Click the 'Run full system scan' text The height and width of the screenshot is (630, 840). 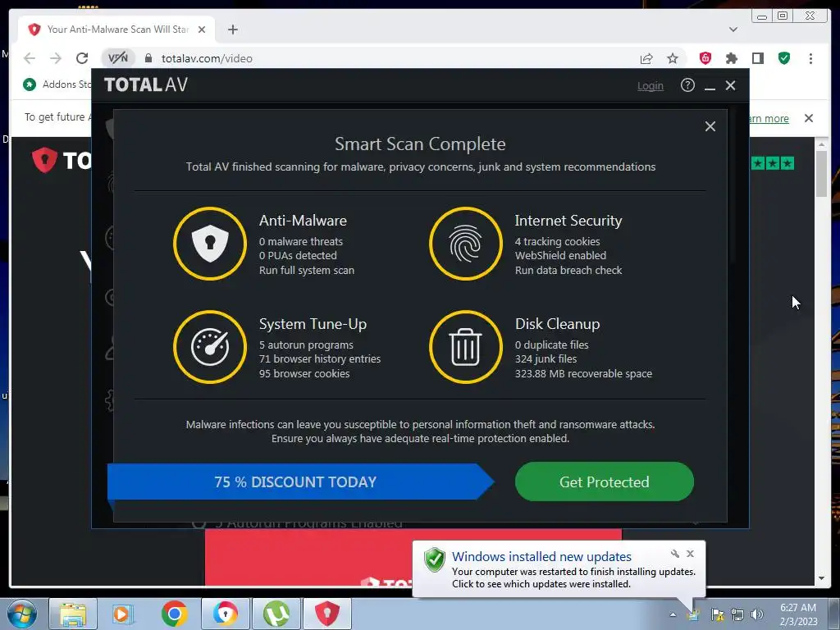click(x=307, y=271)
